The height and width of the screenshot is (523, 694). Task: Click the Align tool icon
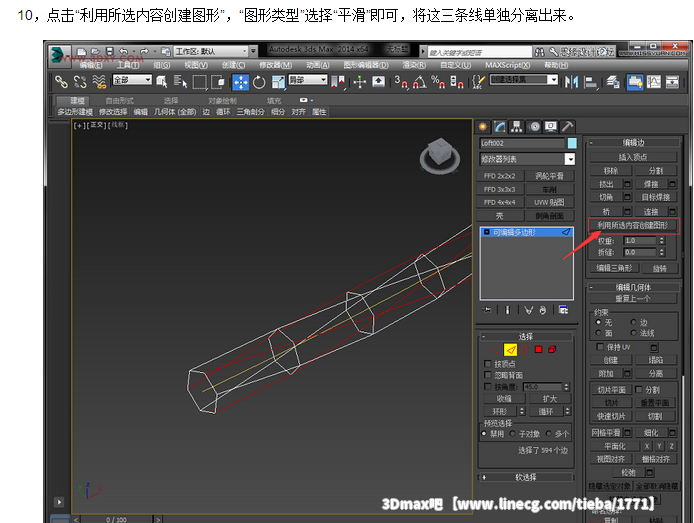coord(590,82)
